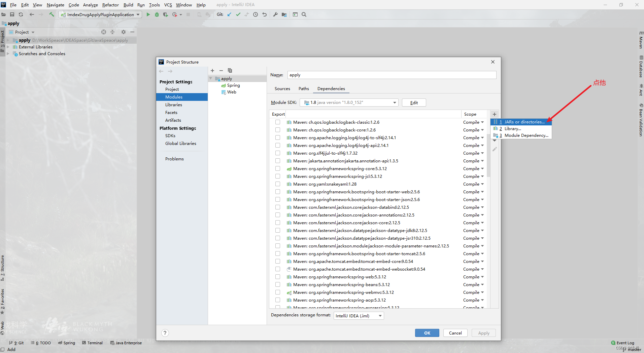Open Dependencies storage format dropdown

(359, 316)
